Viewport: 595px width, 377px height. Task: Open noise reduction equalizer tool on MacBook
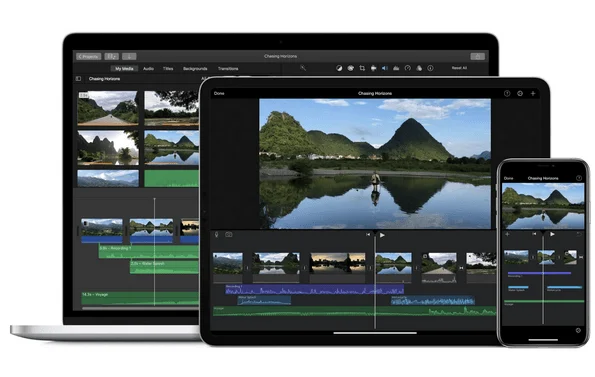click(396, 68)
